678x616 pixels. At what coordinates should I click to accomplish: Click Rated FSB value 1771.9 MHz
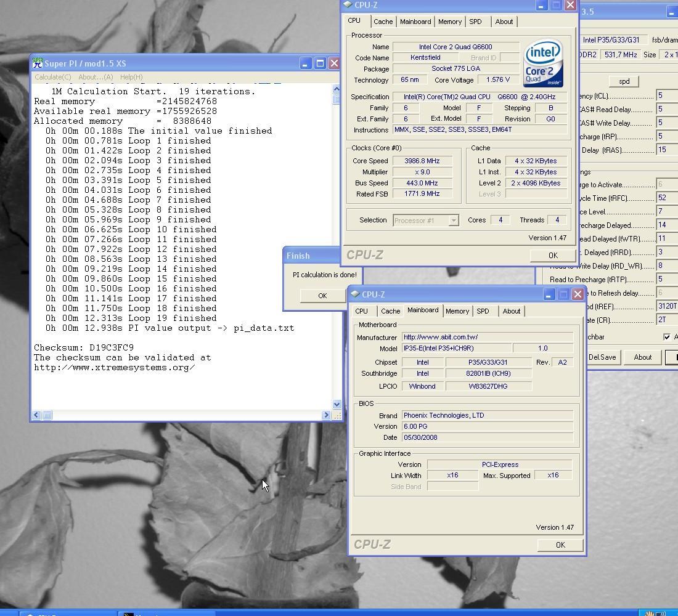point(422,193)
